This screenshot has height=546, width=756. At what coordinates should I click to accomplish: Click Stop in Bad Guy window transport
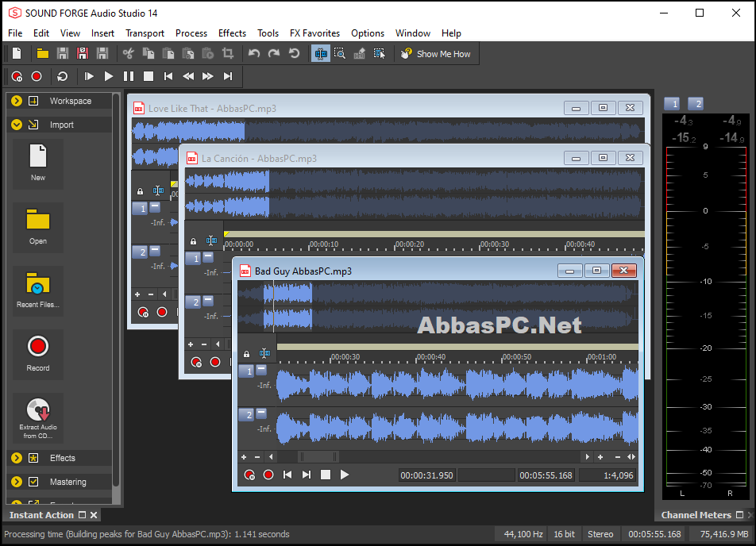click(326, 475)
